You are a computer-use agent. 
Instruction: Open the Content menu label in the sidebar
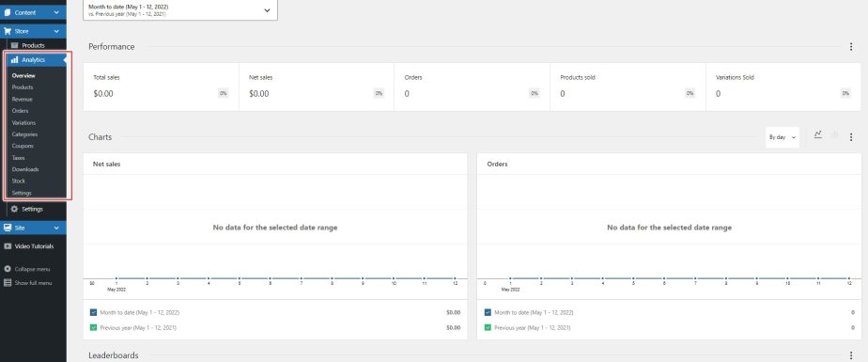[x=25, y=12]
